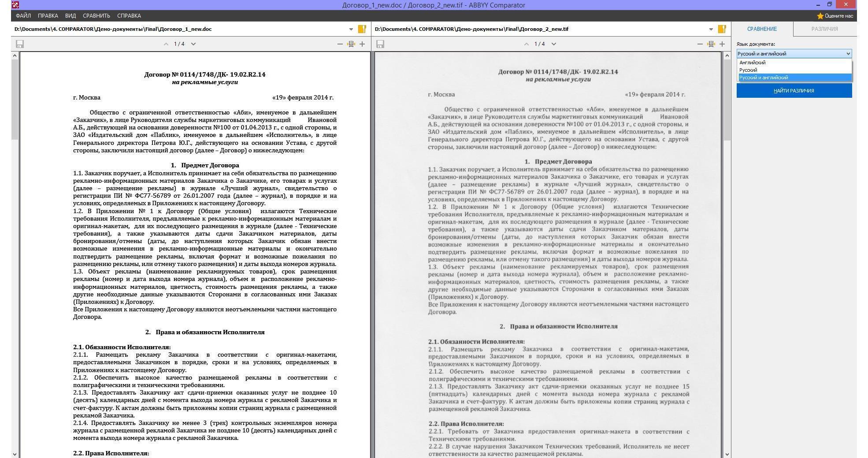Go to next page in right document
The width and height of the screenshot is (868, 458).
pyautogui.click(x=554, y=44)
